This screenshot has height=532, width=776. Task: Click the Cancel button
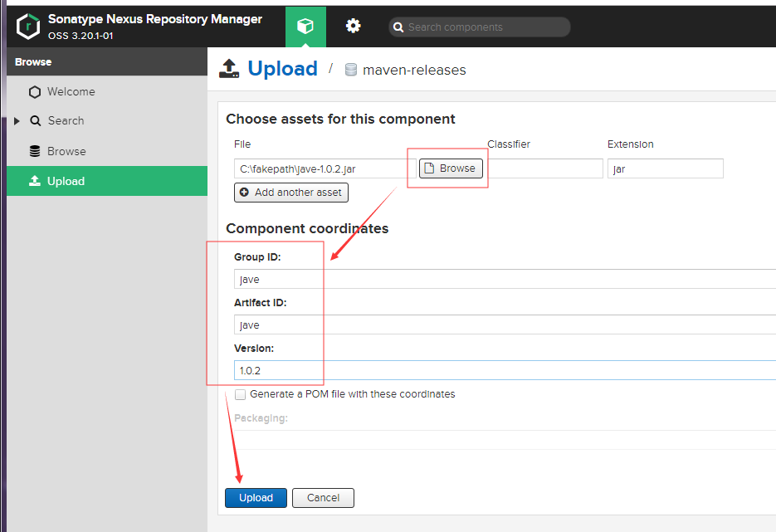323,498
